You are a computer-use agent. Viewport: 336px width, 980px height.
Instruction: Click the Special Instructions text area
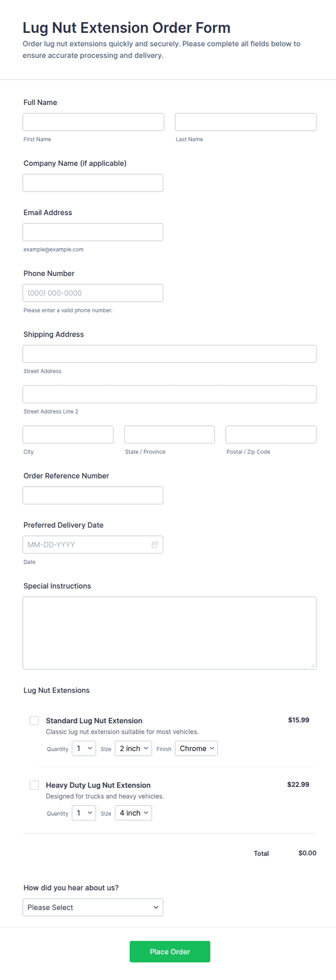coord(169,632)
